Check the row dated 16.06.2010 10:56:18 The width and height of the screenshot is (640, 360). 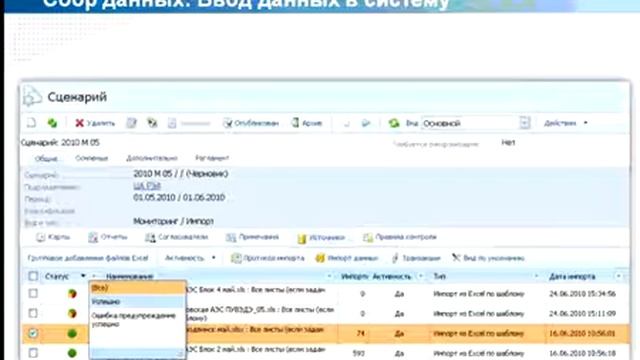33,353
